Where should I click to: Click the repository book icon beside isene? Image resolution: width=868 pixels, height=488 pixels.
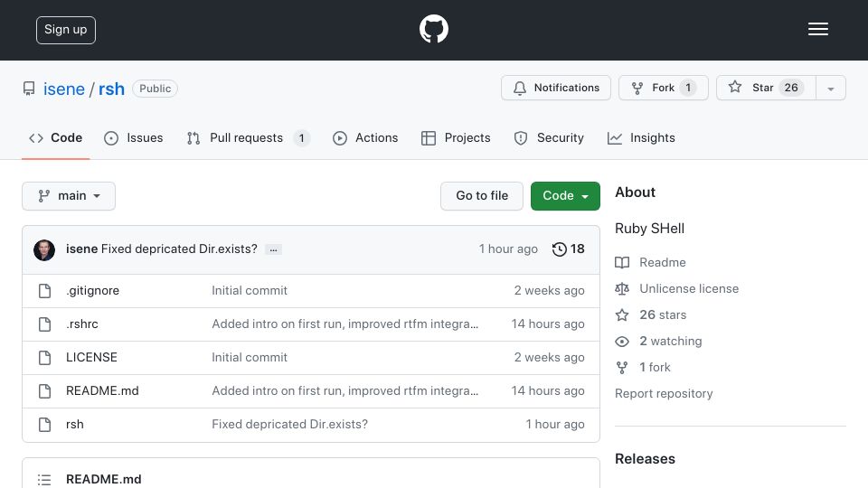click(29, 89)
